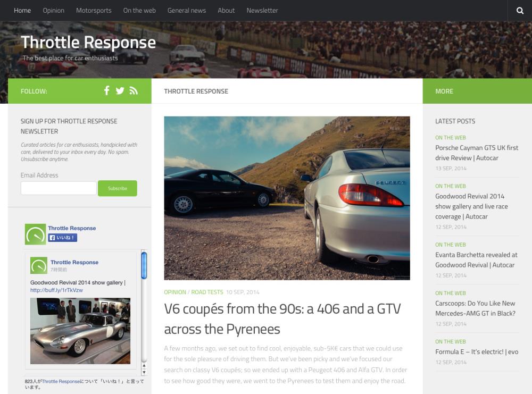Click into the Email Address field

click(59, 188)
